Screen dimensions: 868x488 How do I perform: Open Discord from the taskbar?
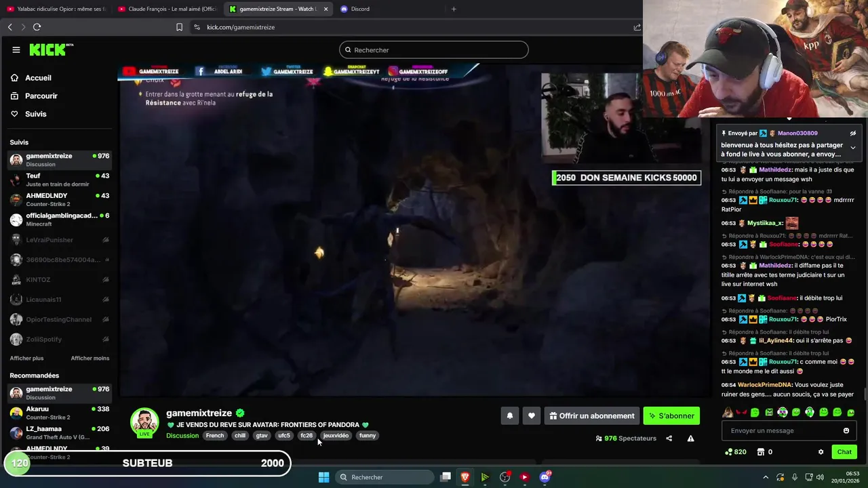[x=545, y=477]
